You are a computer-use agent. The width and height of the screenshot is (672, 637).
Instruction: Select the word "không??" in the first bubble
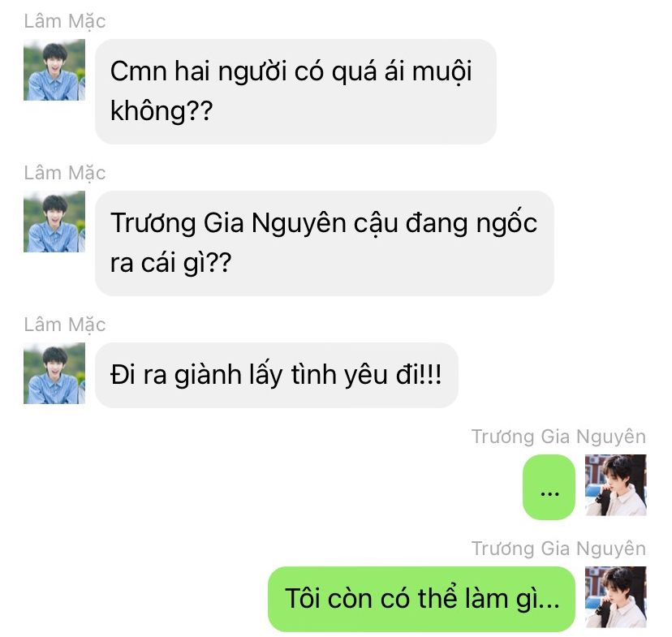(162, 111)
